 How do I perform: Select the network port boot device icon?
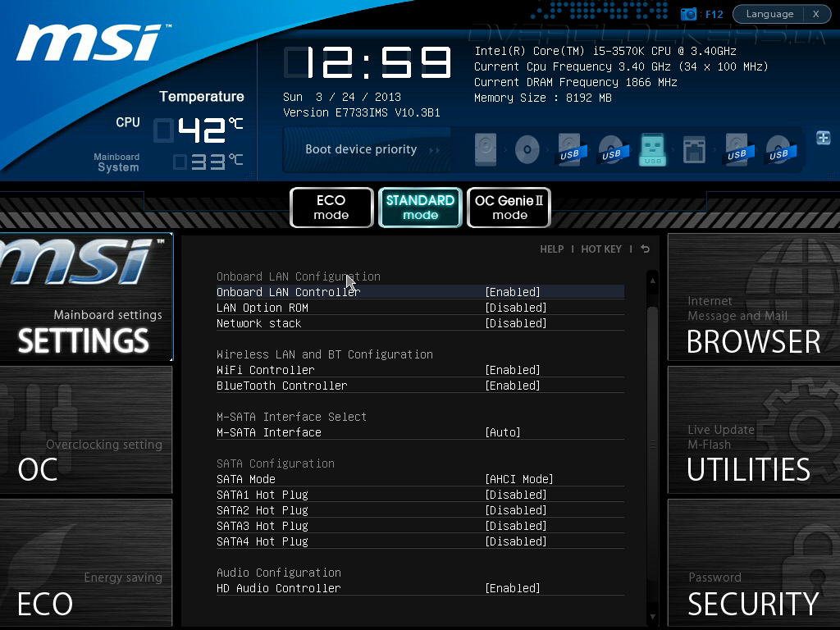pyautogui.click(x=694, y=149)
